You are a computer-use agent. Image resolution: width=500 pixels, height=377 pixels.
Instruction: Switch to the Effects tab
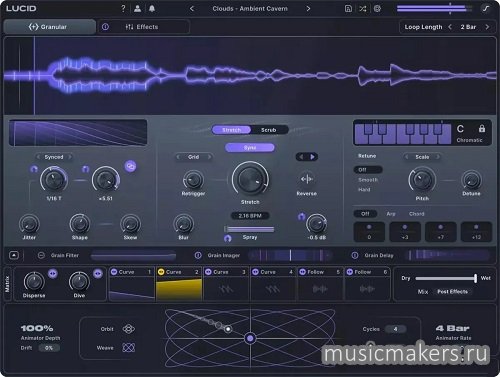(x=142, y=27)
